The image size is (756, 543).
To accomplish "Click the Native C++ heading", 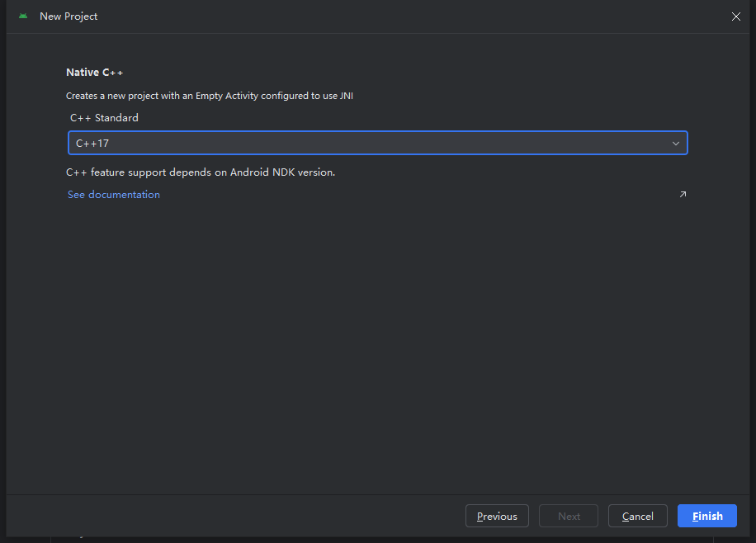I will click(95, 73).
